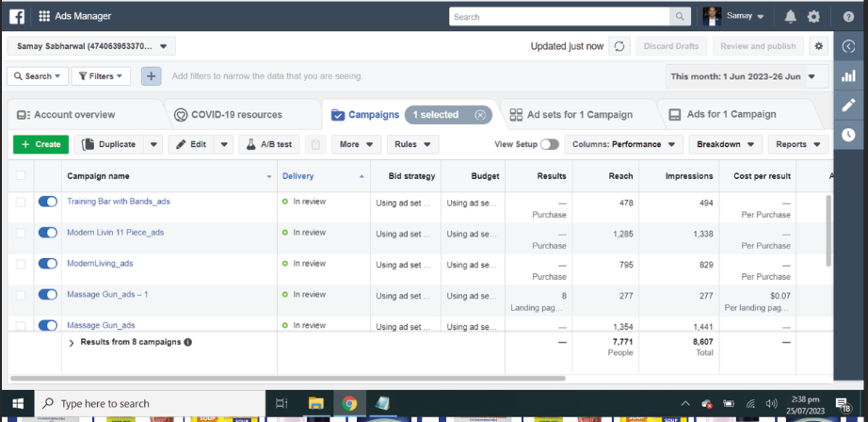Click the Ads Manager search input field

click(x=559, y=17)
